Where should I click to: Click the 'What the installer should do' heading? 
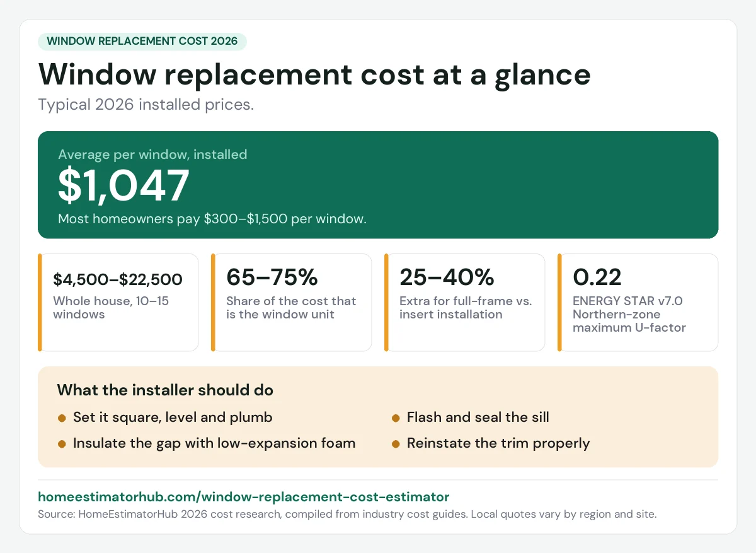pos(165,390)
